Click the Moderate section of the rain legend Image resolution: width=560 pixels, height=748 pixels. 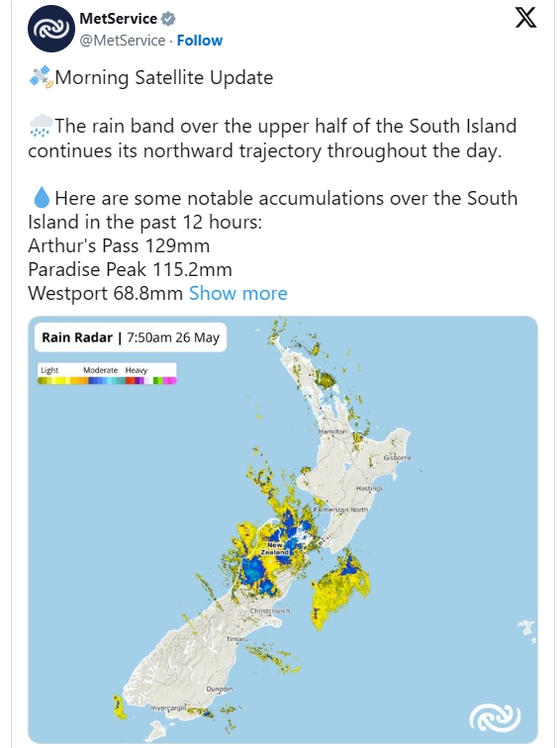100,370
